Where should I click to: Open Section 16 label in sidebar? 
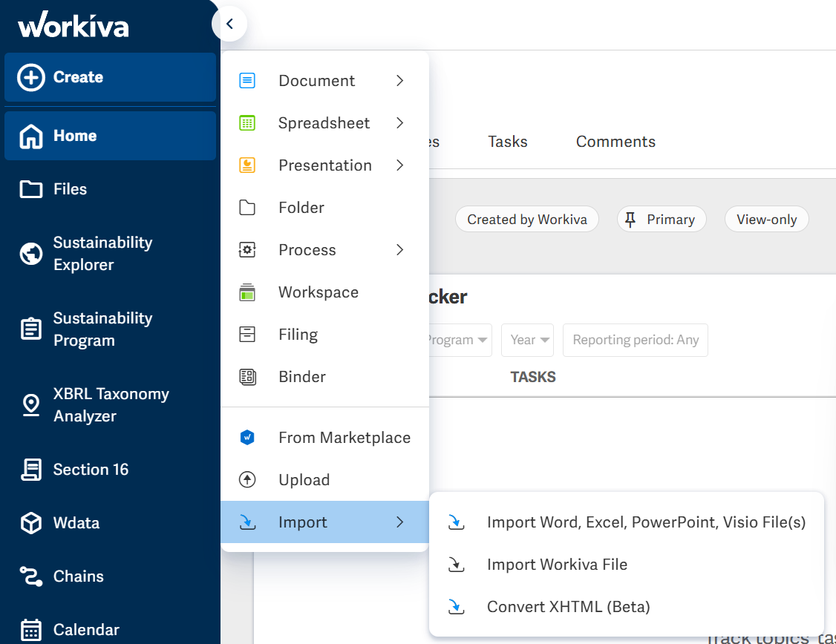pos(91,470)
